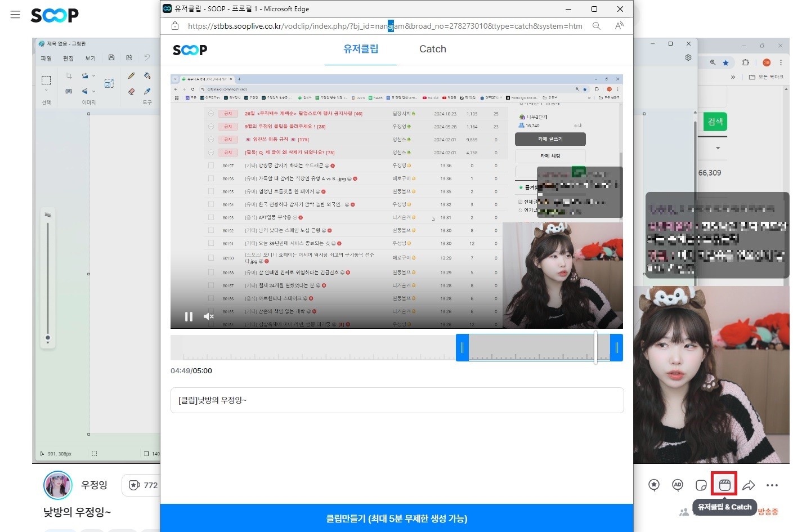Pause the clip preview video
This screenshot has width=793, height=532.
point(189,316)
